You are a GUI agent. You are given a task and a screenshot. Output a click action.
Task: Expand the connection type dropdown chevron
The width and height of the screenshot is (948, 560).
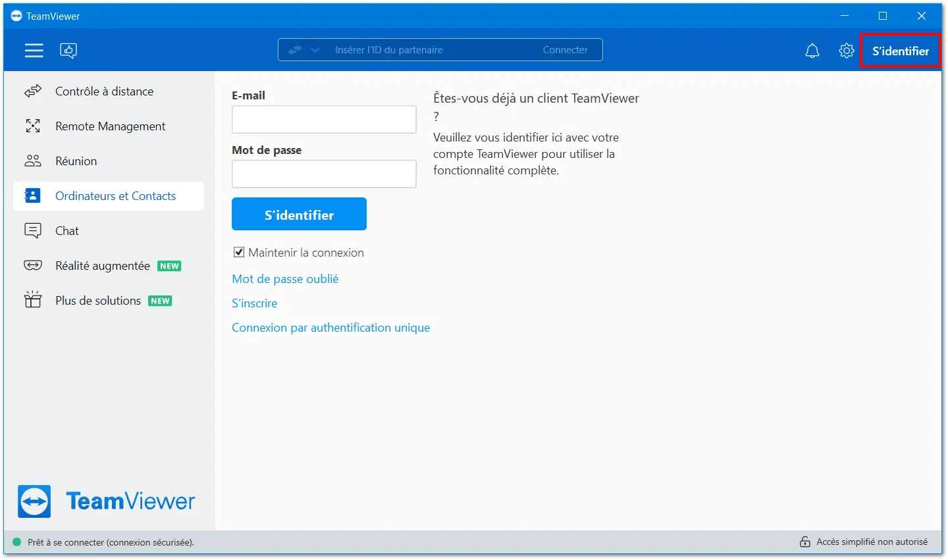click(x=315, y=50)
